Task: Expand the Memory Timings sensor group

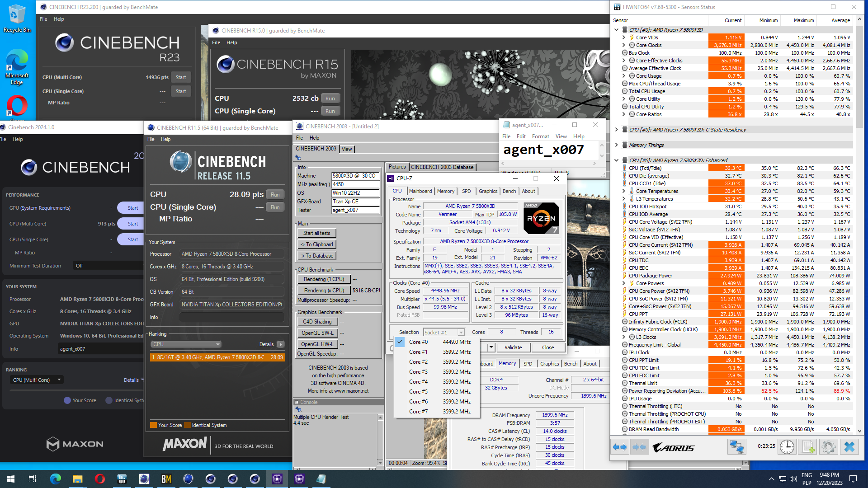Action: click(616, 145)
